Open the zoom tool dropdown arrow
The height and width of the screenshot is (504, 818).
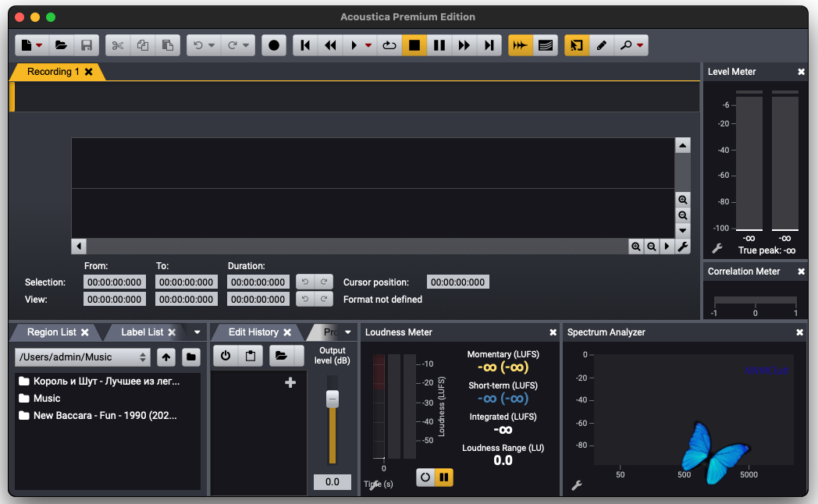(x=640, y=45)
